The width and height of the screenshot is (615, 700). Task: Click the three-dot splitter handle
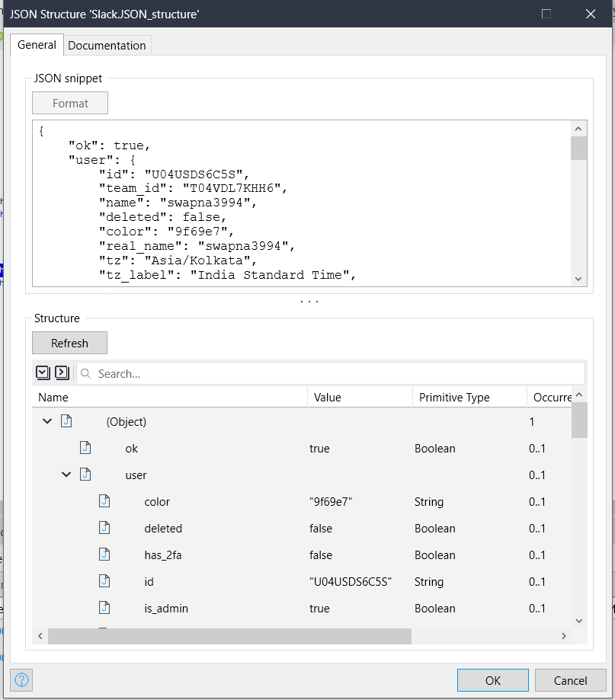(309, 302)
